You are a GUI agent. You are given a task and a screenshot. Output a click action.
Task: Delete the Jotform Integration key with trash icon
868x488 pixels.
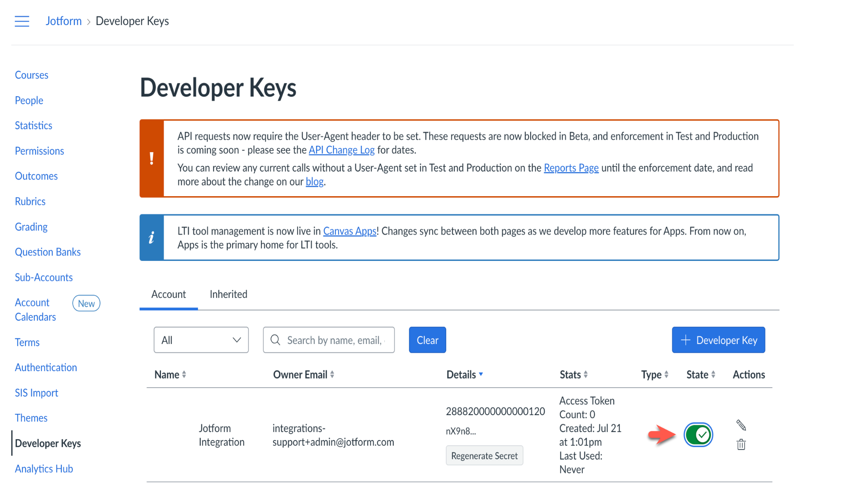click(741, 444)
